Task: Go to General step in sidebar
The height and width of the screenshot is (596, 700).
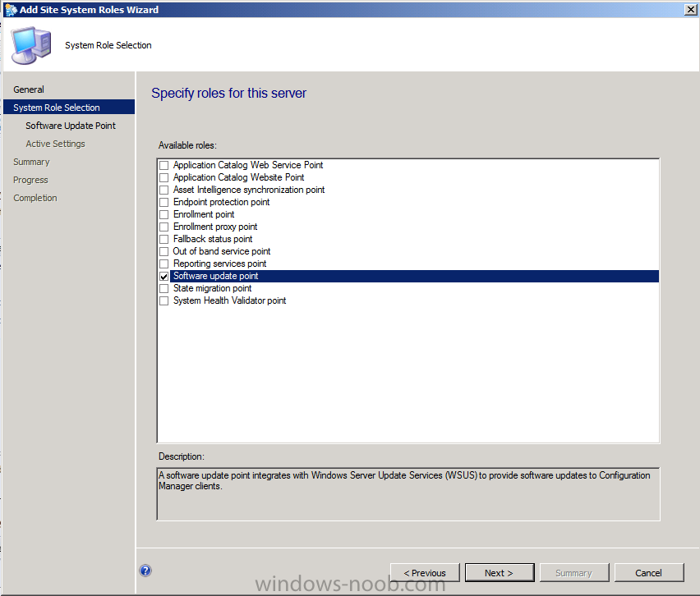Action: tap(29, 89)
